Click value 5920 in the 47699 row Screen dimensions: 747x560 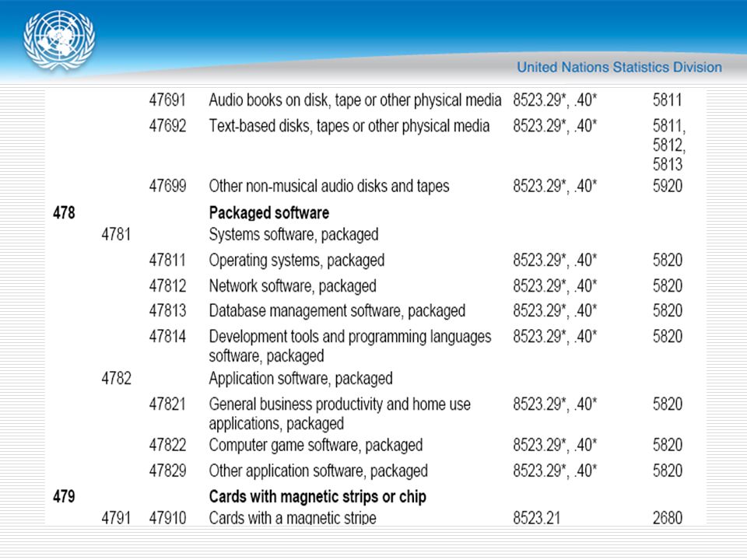[668, 186]
